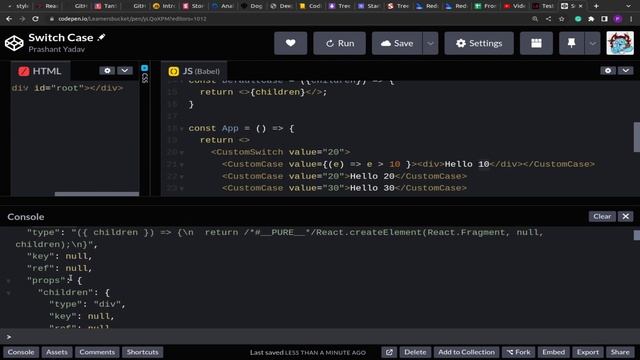640x360 pixels.
Task: Open the pin options dropdown arrow
Action: (593, 43)
